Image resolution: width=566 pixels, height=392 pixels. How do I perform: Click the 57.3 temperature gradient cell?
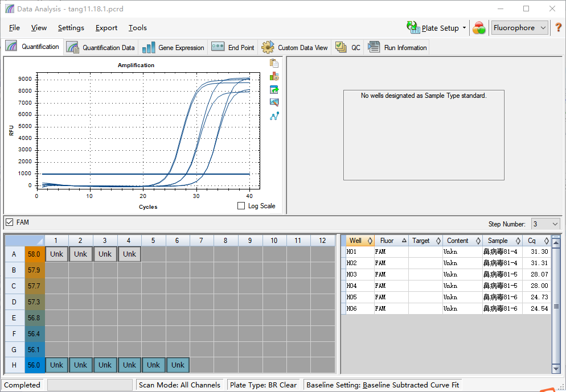click(34, 302)
